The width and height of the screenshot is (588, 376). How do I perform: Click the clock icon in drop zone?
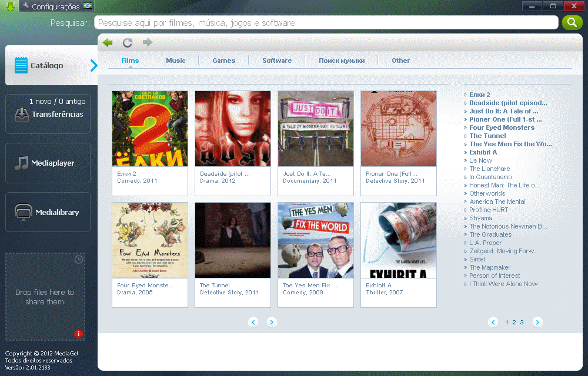click(79, 259)
